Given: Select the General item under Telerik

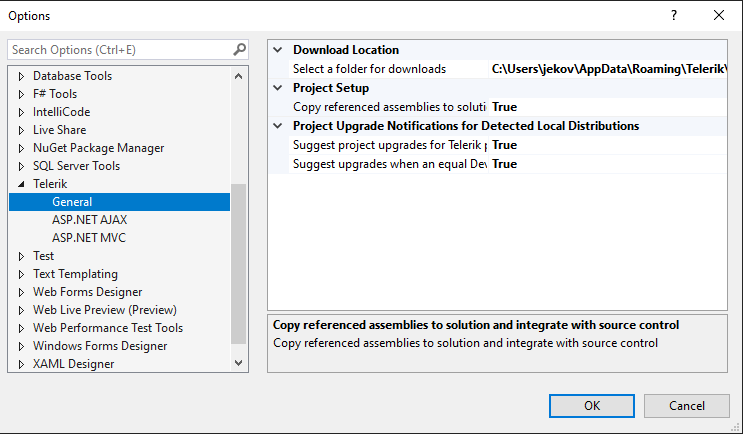Looking at the screenshot, I should pos(72,202).
